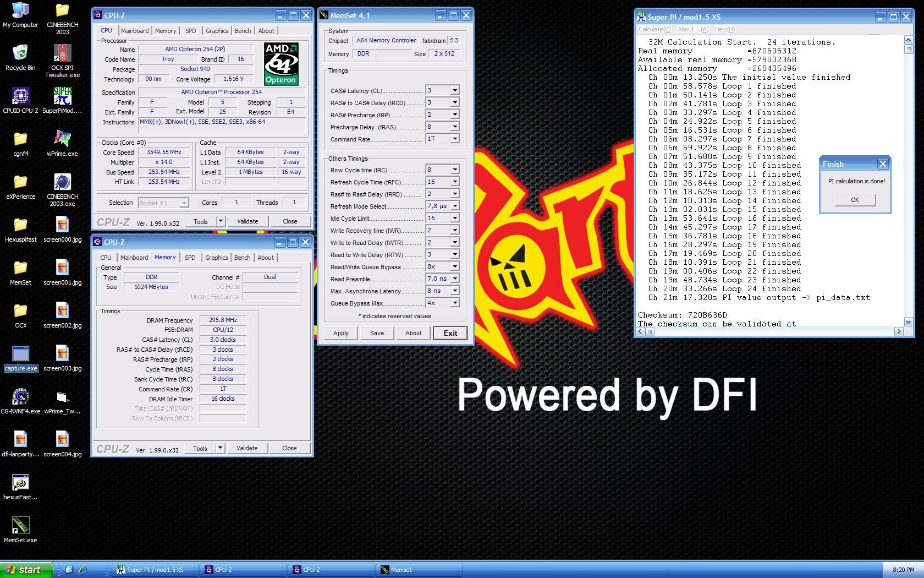The width and height of the screenshot is (924, 578).
Task: Launch CG-NVNF4.exe desktop icon
Action: (20, 401)
